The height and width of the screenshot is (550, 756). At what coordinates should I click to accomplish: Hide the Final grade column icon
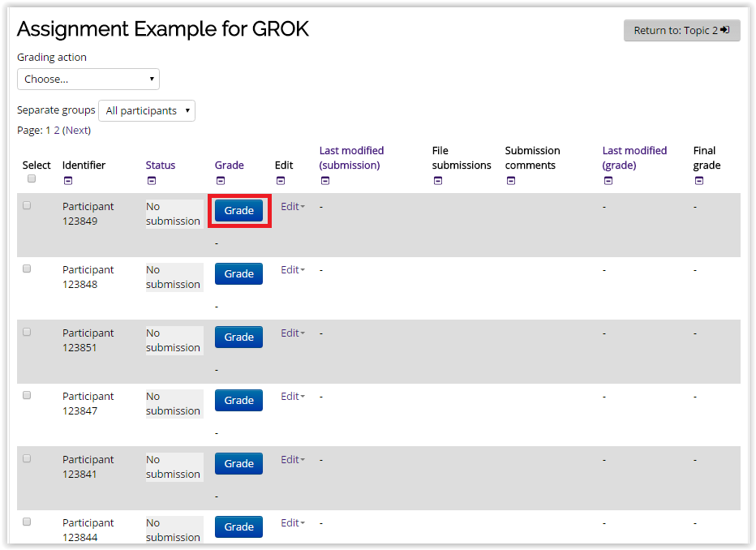[699, 181]
